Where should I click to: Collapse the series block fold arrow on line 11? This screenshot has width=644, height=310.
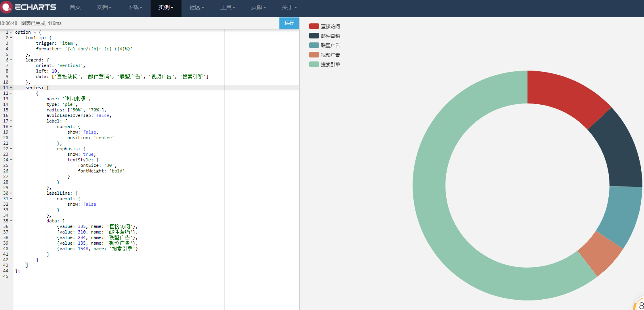(x=11, y=88)
